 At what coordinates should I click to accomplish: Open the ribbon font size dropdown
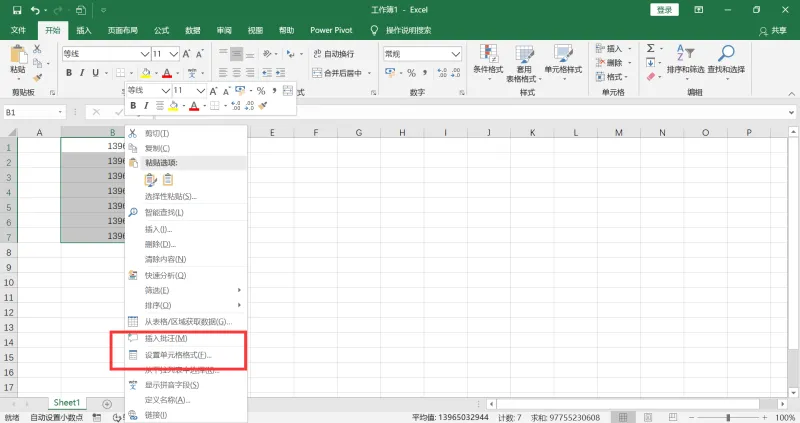click(x=174, y=54)
